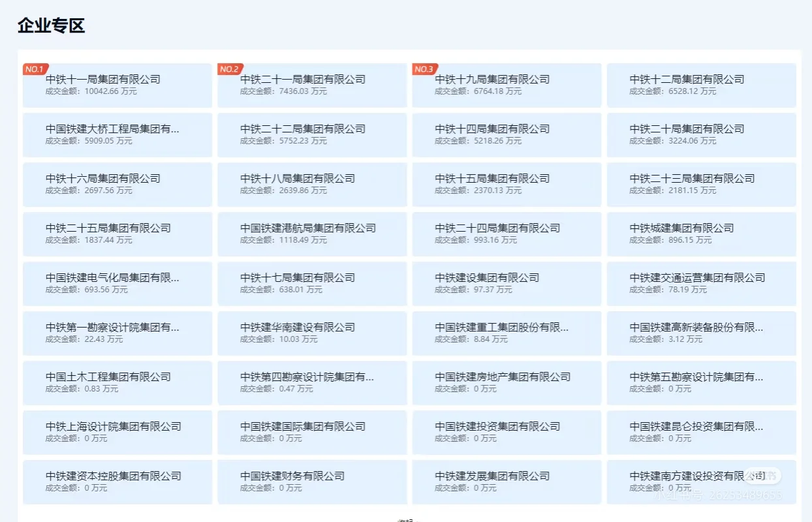
Task: Click the 中国铁建昆仑投资集团 card
Action: pos(702,433)
